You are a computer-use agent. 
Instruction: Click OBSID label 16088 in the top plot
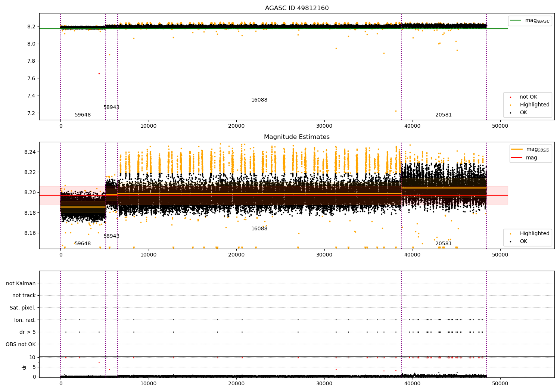click(x=259, y=100)
